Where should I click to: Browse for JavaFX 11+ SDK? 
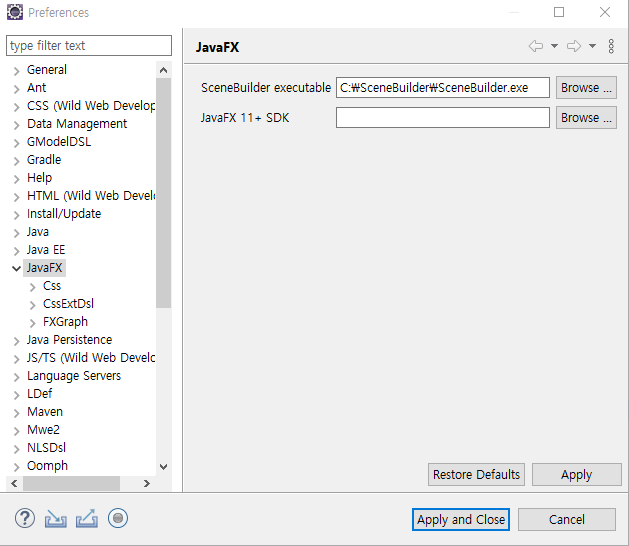click(x=586, y=118)
